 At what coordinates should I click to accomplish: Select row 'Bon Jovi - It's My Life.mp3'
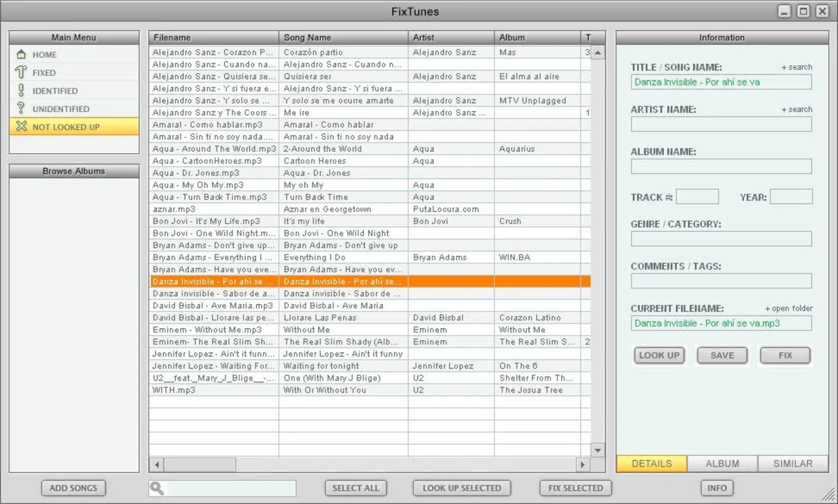click(370, 221)
